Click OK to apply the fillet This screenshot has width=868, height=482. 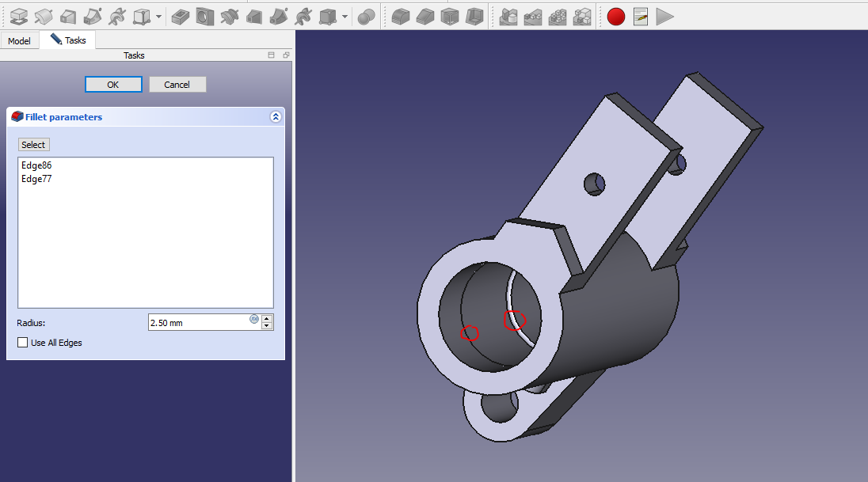[113, 85]
